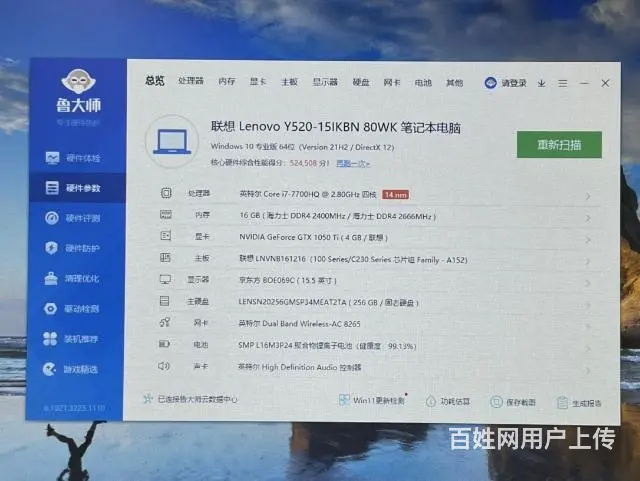
Task: Click 请登录 to sign in
Action: click(506, 83)
